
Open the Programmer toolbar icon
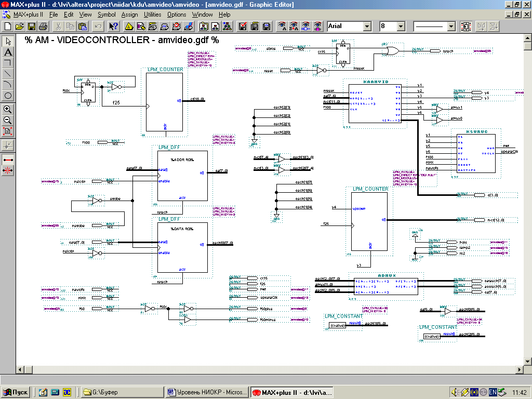(188, 26)
